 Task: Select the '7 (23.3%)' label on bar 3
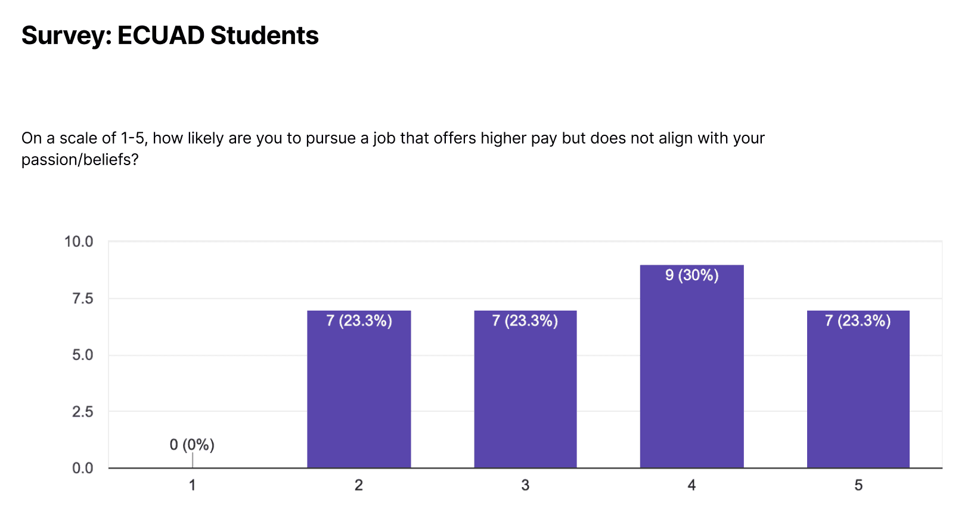coord(525,321)
